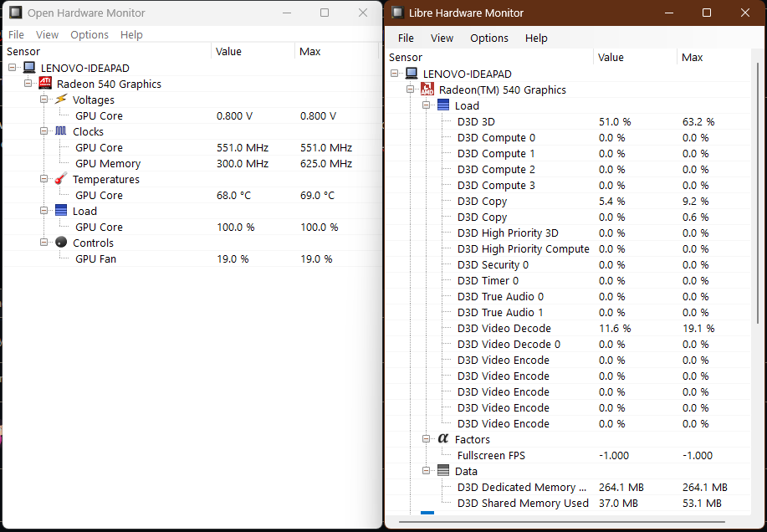Select the Controls knob icon

60,243
